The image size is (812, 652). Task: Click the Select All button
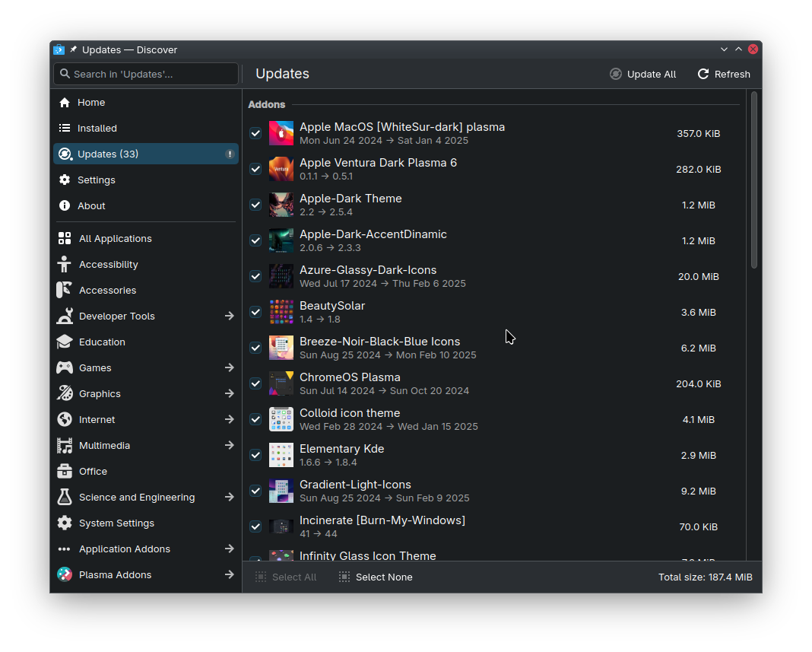286,577
